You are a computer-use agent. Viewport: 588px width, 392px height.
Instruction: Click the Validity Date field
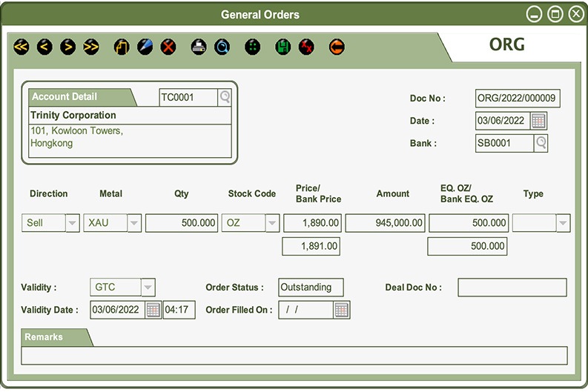pos(118,310)
